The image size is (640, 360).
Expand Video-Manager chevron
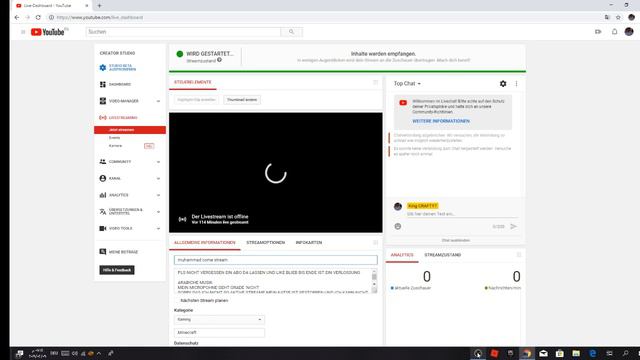[x=158, y=101]
